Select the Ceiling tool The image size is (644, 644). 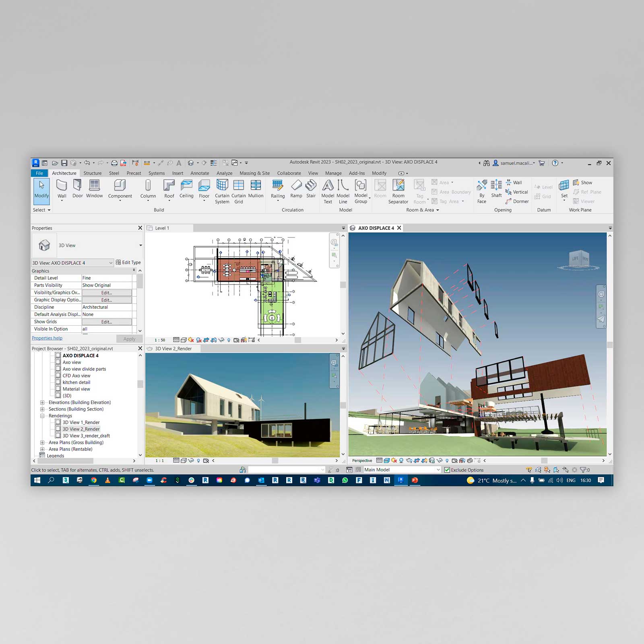(186, 189)
